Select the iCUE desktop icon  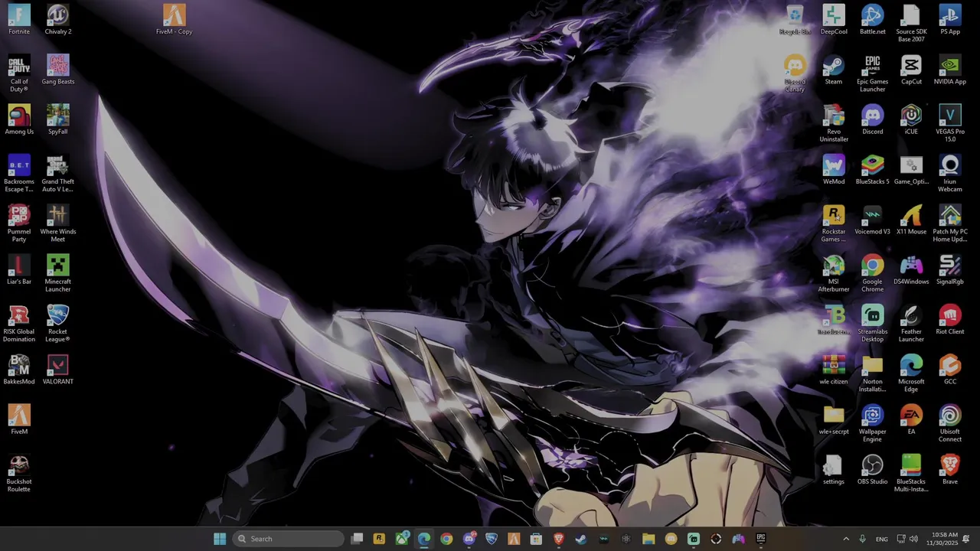[911, 119]
